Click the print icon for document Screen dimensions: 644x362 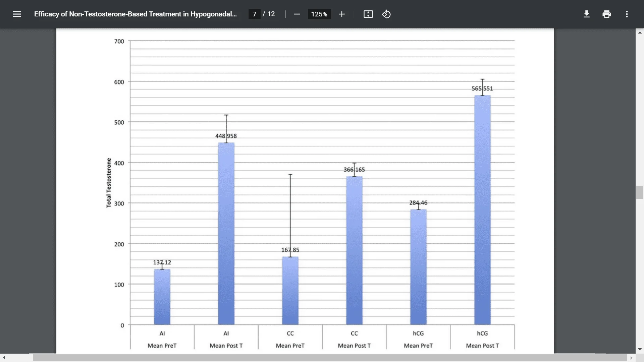(606, 14)
